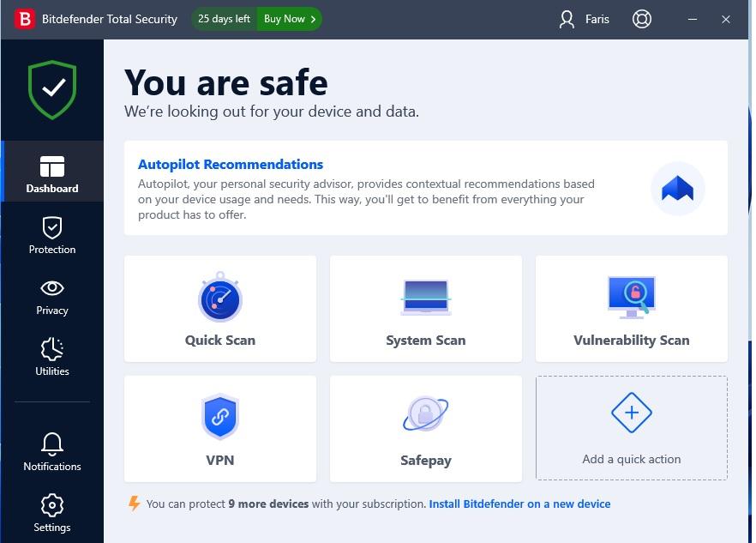Open VPN from its label

[220, 460]
